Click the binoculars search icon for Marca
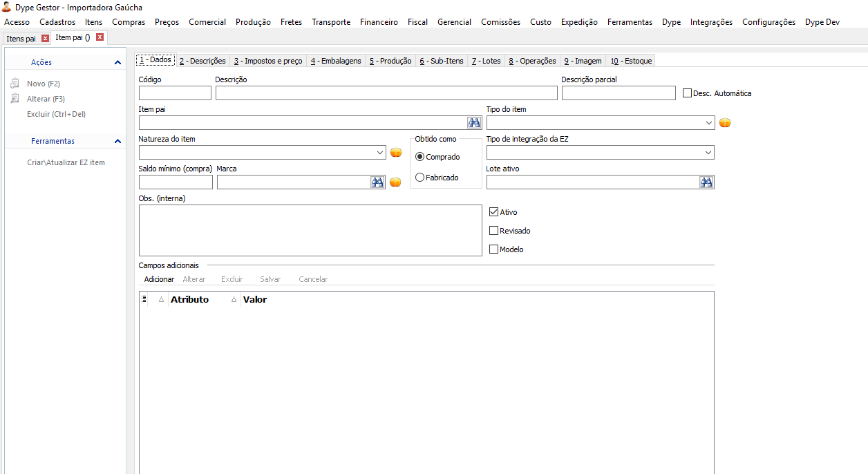 (377, 182)
